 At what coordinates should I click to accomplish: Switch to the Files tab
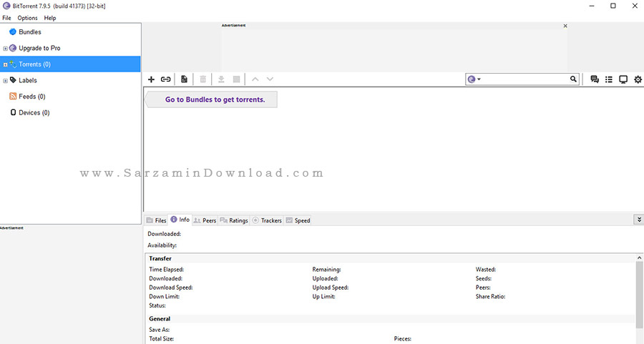156,220
